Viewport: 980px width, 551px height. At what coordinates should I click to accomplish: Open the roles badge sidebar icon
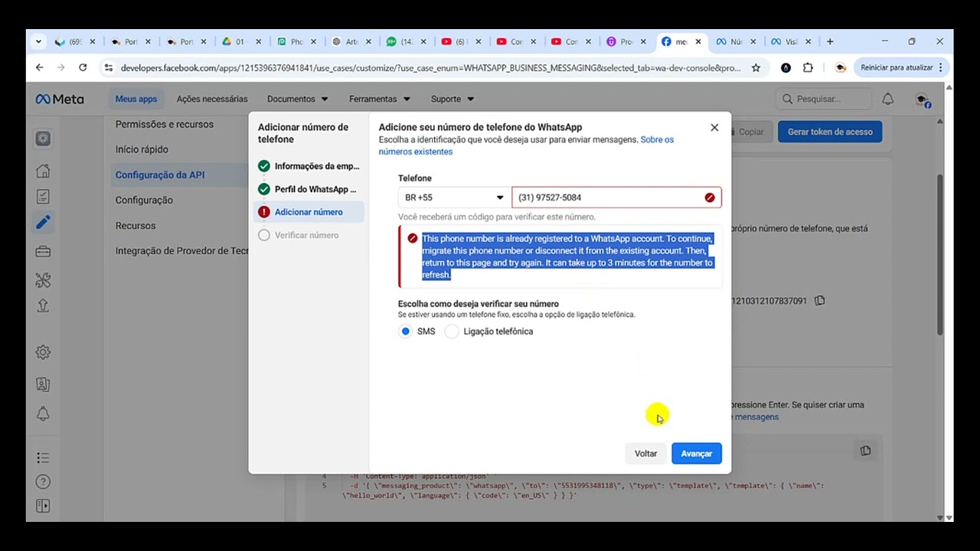pos(43,384)
